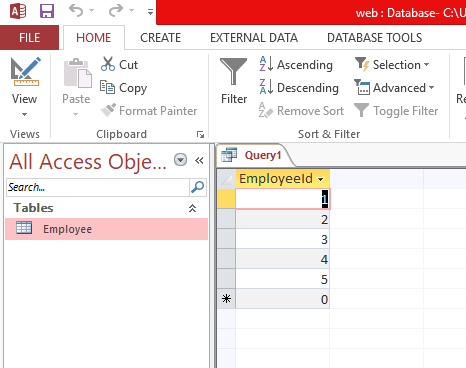The image size is (466, 368).
Task: Activate Format Painter
Action: click(149, 111)
